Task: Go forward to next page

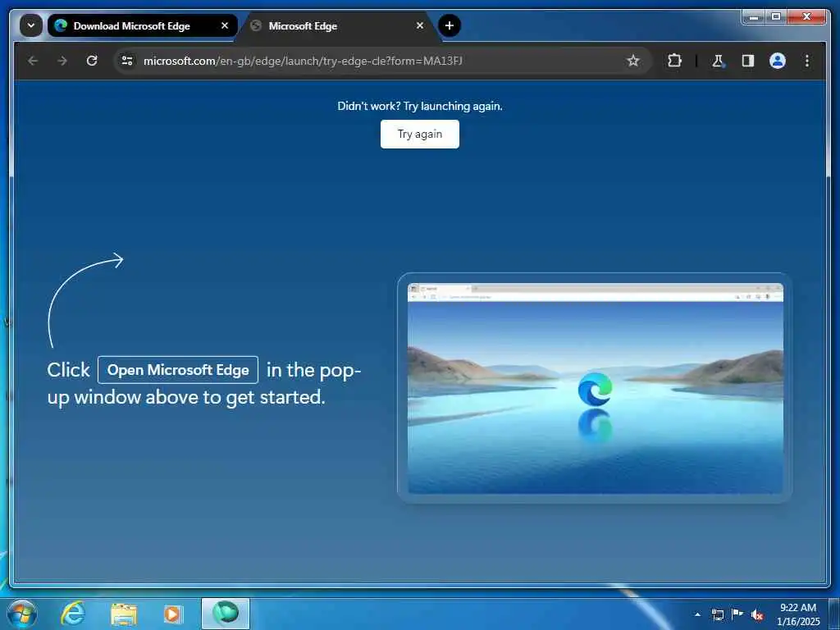Action: 62,61
